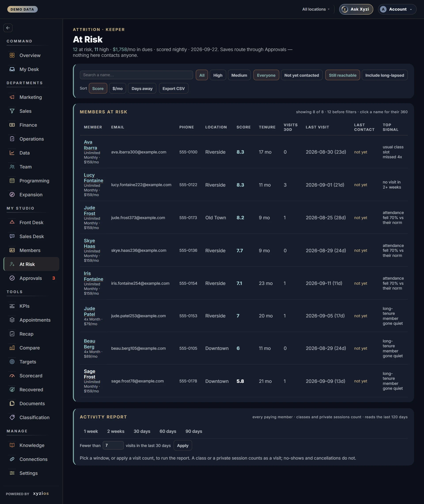
Task: Open the Account menu dropdown
Action: point(397,9)
